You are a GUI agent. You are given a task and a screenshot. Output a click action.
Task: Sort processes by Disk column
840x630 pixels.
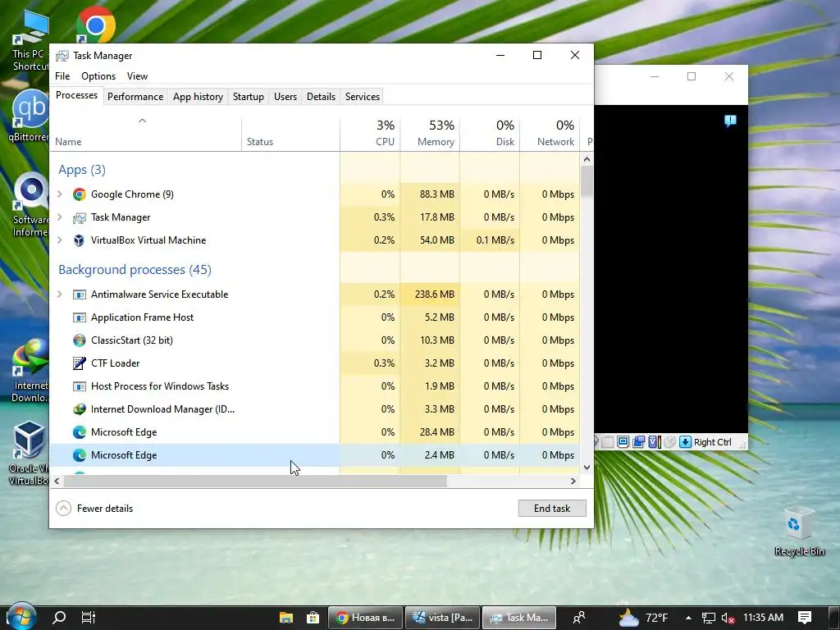tap(490, 133)
